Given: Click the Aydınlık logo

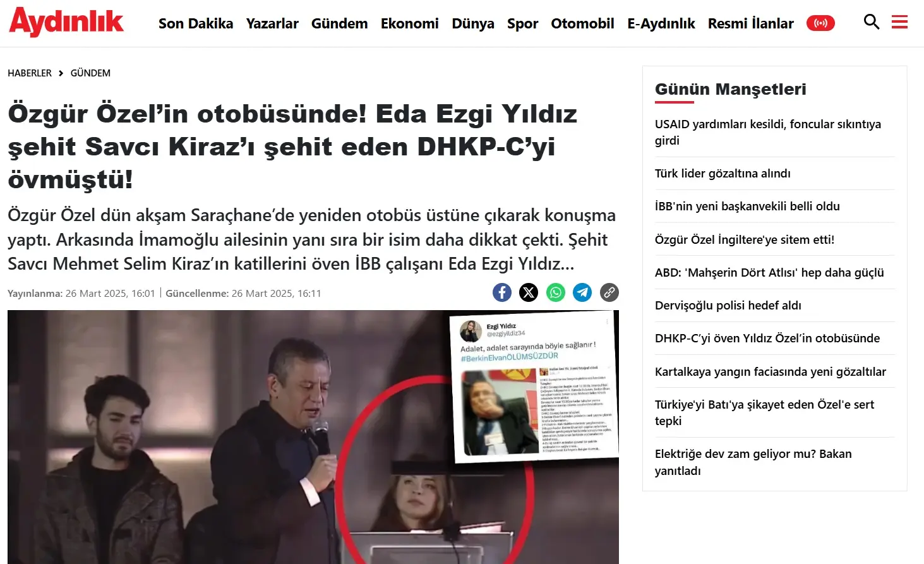Looking at the screenshot, I should coord(66,22).
